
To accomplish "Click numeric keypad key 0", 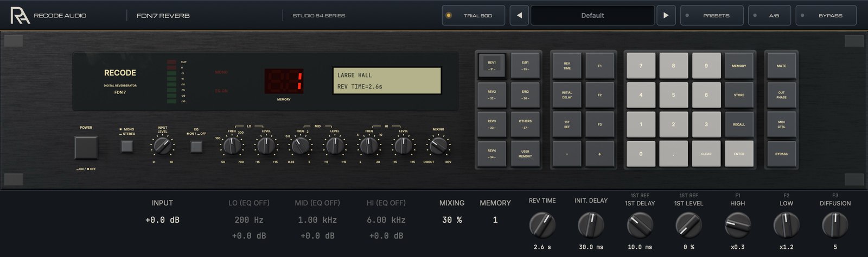I will coord(641,154).
